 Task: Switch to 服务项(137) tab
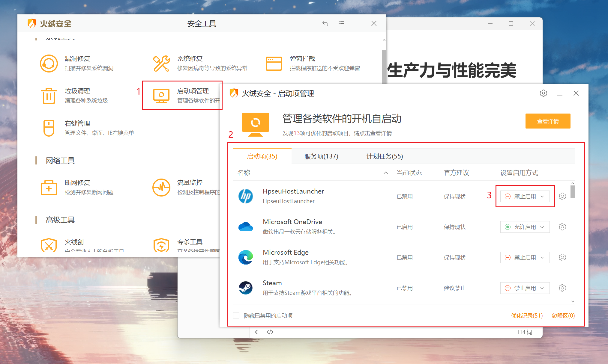(321, 156)
